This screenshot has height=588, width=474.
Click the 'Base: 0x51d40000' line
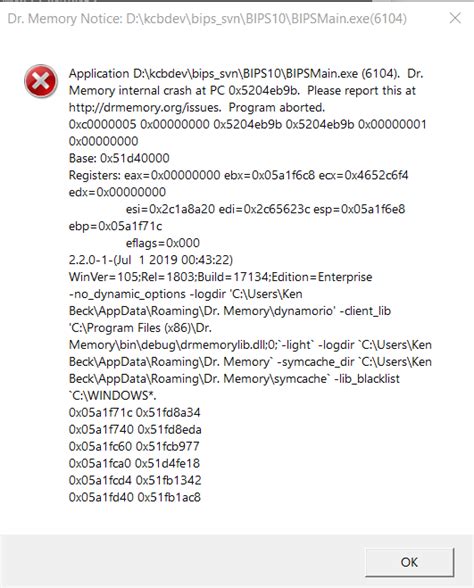[x=119, y=158]
